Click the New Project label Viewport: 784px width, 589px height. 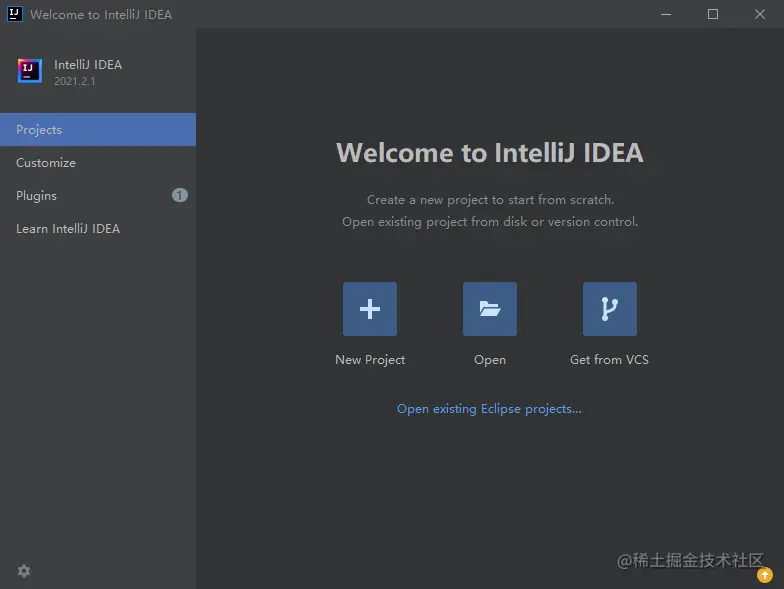[x=370, y=360]
